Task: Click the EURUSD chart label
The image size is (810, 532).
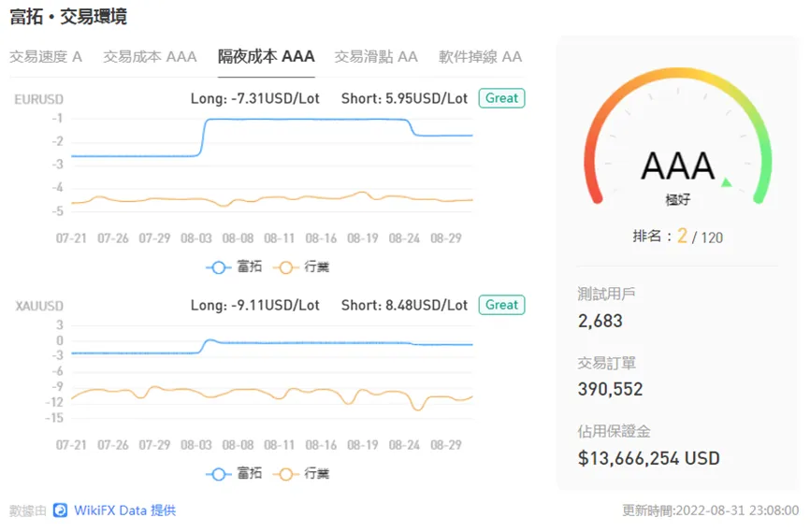Action: pyautogui.click(x=38, y=99)
